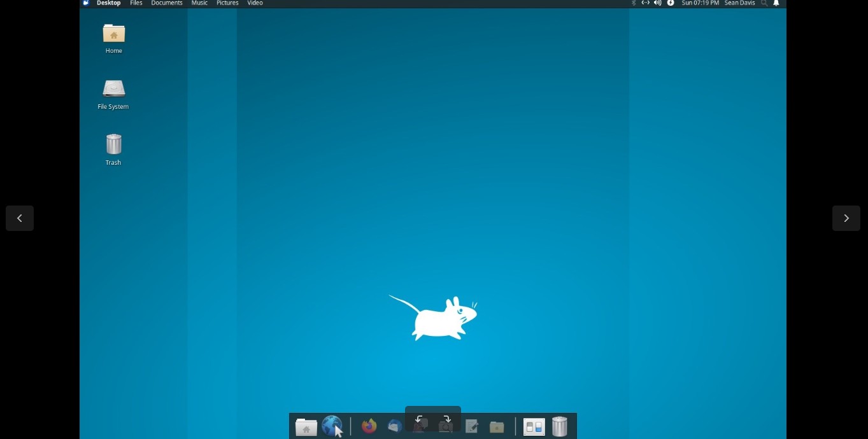Open the Video panel shortcut

pyautogui.click(x=255, y=3)
